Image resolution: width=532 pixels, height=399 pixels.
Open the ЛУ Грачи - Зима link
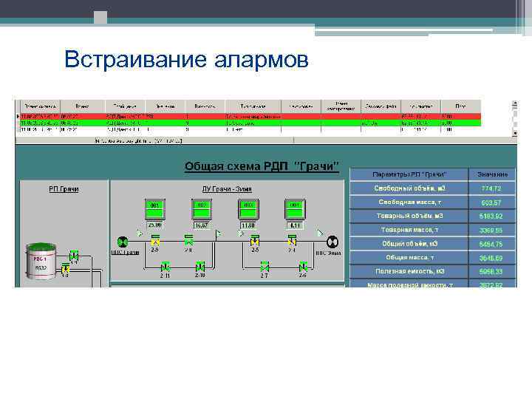pyautogui.click(x=227, y=189)
